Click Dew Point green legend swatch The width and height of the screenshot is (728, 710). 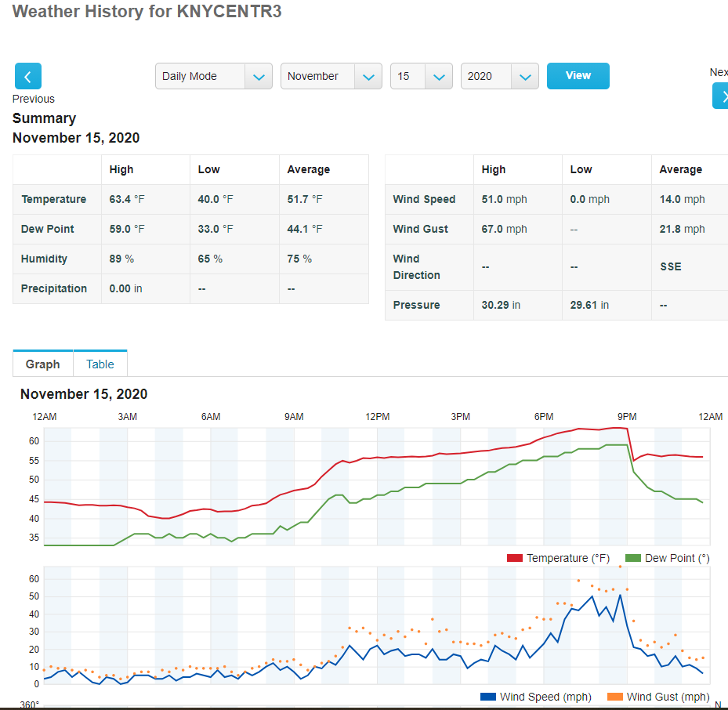tap(633, 558)
